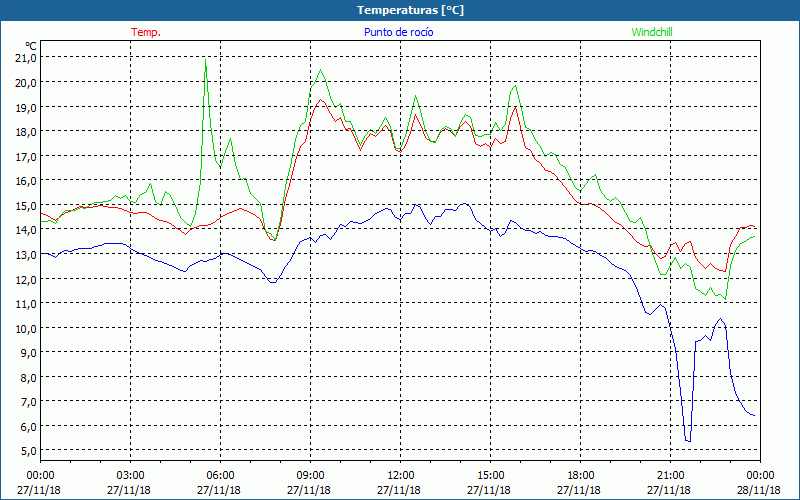Click the 03:00 time axis label
800x500 pixels.
click(130, 476)
